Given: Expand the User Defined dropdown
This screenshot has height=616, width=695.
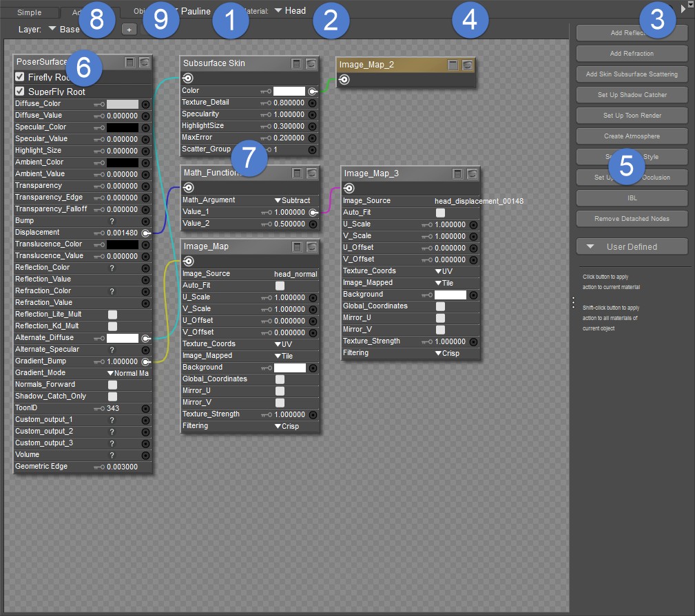Looking at the screenshot, I should click(632, 246).
